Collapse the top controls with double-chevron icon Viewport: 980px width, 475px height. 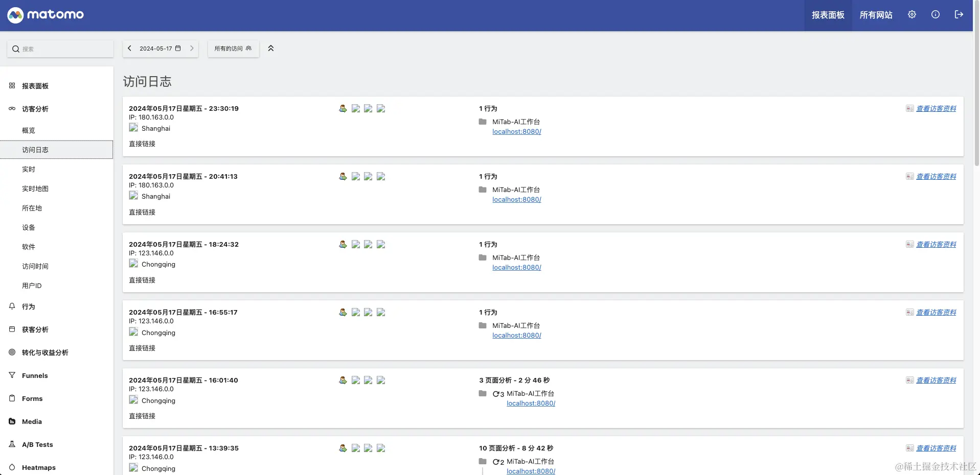click(x=271, y=49)
